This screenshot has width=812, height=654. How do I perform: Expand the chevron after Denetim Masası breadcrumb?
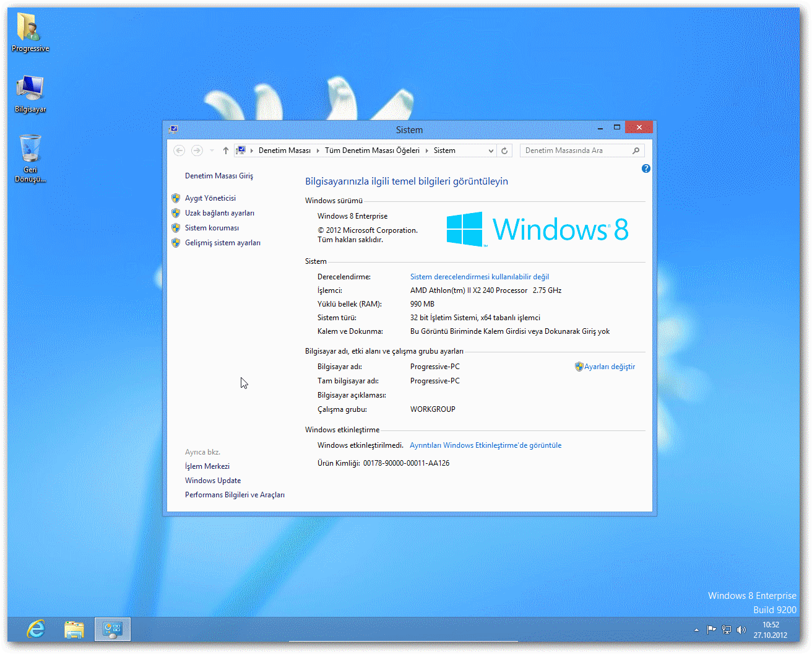click(317, 150)
